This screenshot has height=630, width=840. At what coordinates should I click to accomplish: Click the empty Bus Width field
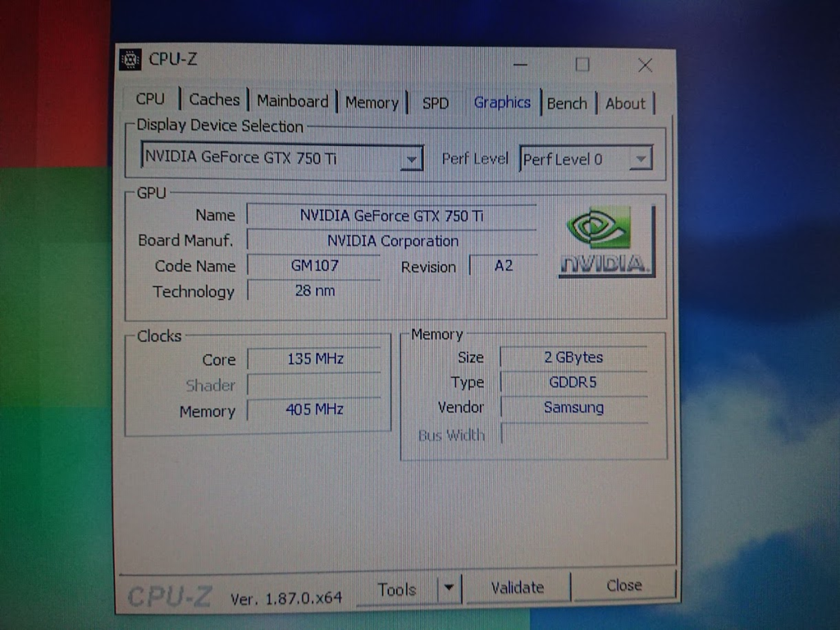click(x=573, y=434)
